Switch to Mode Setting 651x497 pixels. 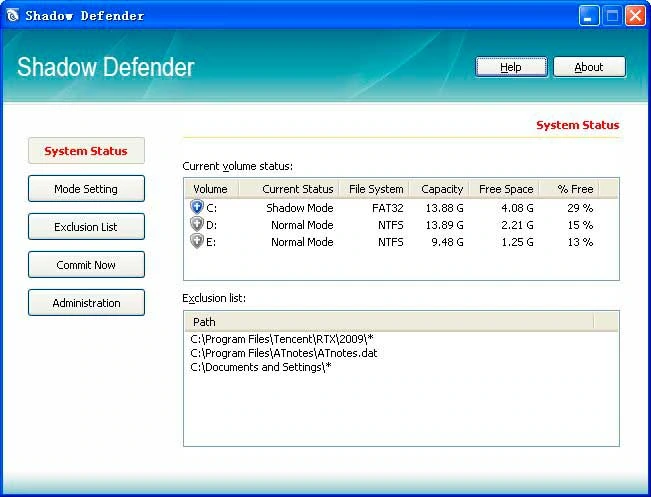point(86,189)
